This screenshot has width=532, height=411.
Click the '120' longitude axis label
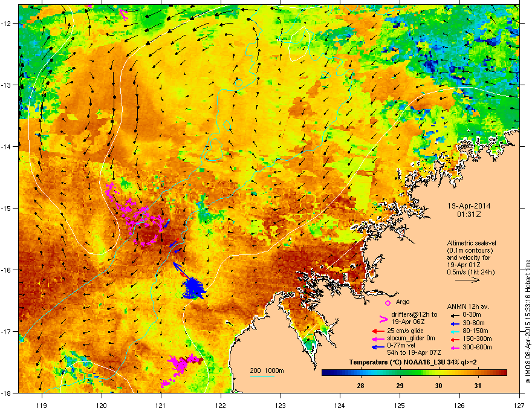[102, 405]
